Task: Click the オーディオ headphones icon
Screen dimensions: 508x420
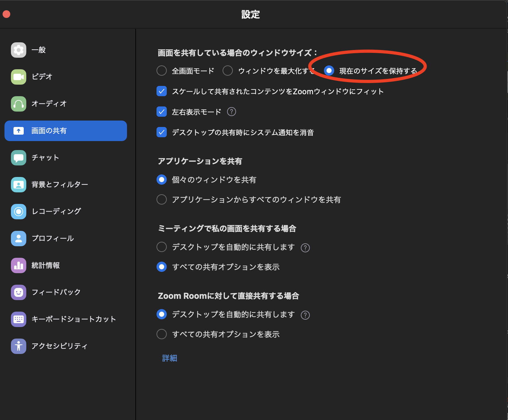Action: 19,104
